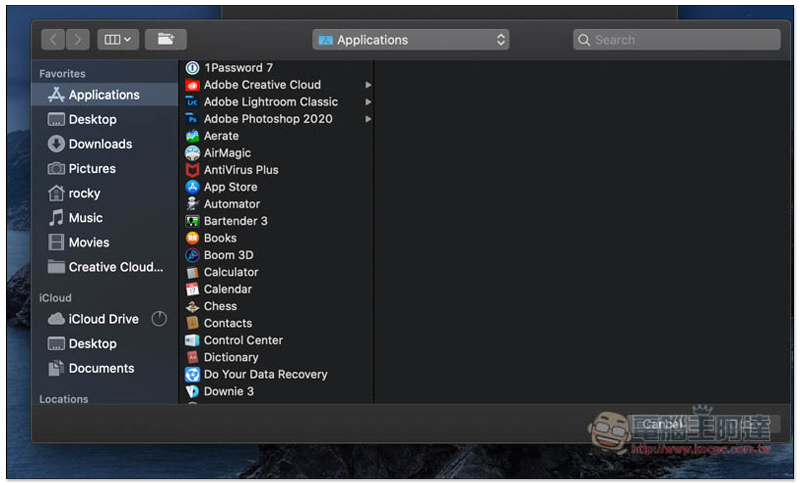The height and width of the screenshot is (485, 800).
Task: Select the "Contacts" name
Action: [228, 323]
